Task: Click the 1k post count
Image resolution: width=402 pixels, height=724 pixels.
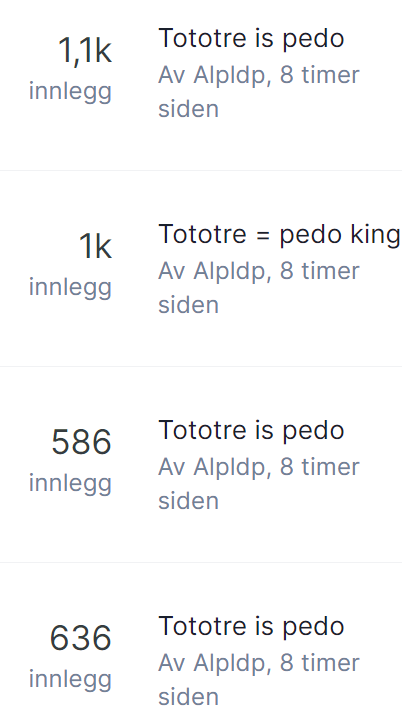Action: tap(95, 246)
